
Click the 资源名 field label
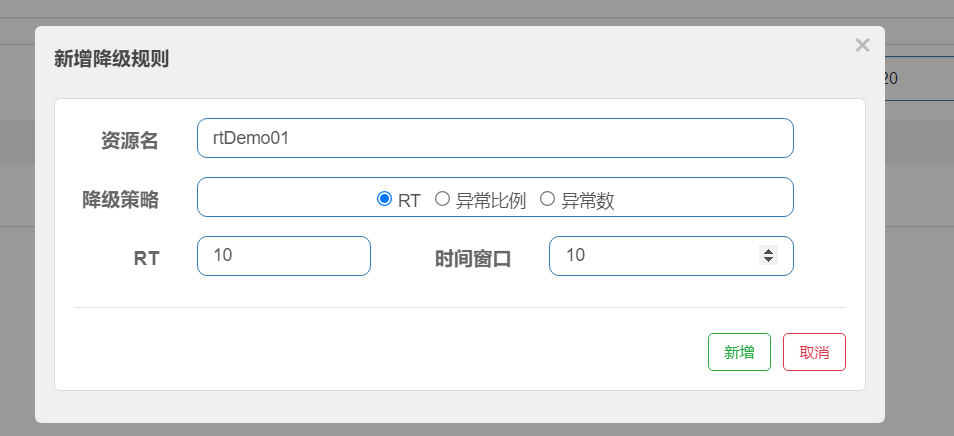tap(129, 141)
